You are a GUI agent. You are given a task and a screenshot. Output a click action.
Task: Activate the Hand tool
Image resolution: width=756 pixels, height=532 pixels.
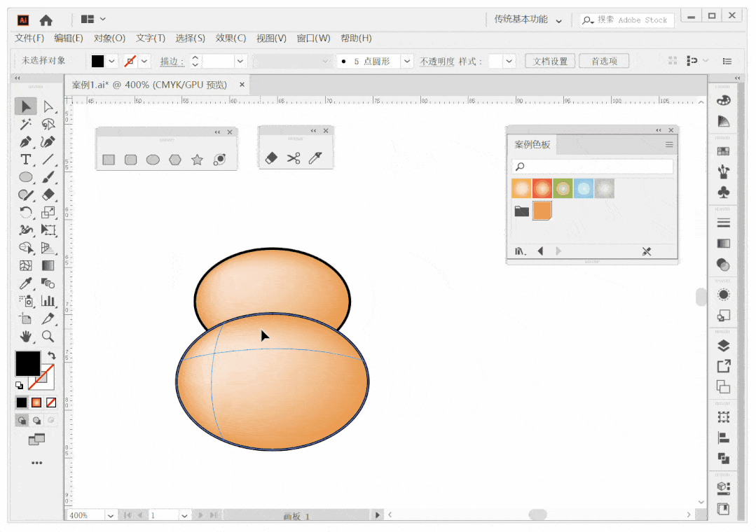pyautogui.click(x=25, y=337)
